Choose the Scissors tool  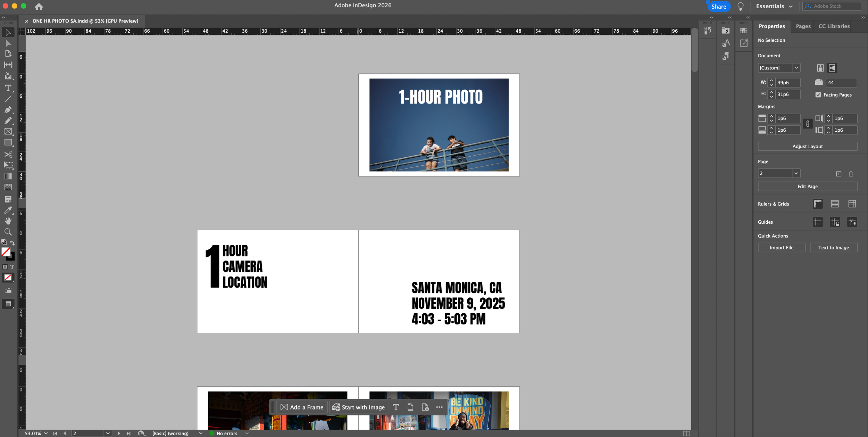tap(8, 154)
